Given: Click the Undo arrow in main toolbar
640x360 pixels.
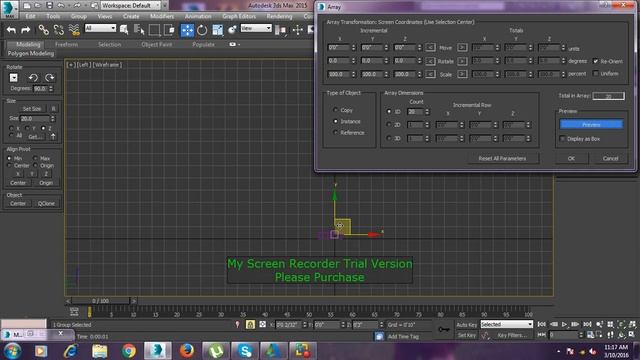Looking at the screenshot, I should (x=11, y=30).
